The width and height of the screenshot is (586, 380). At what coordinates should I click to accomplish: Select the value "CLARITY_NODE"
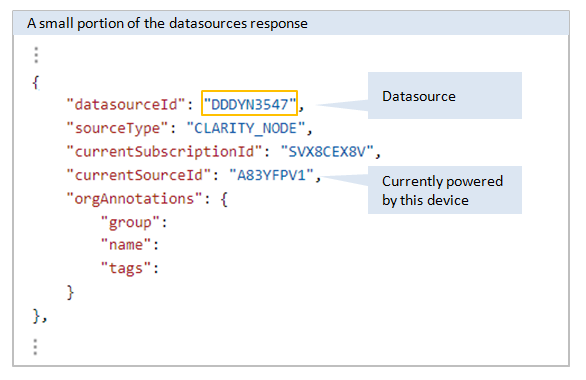coord(246,129)
